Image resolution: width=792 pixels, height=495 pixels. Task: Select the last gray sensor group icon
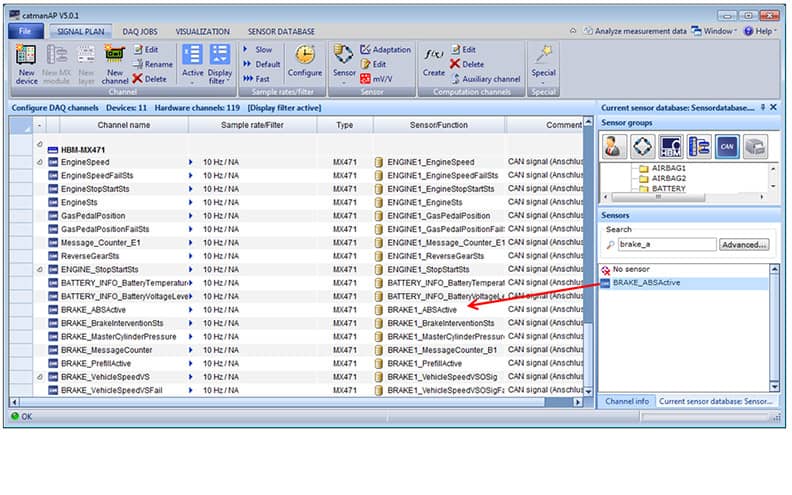point(756,147)
